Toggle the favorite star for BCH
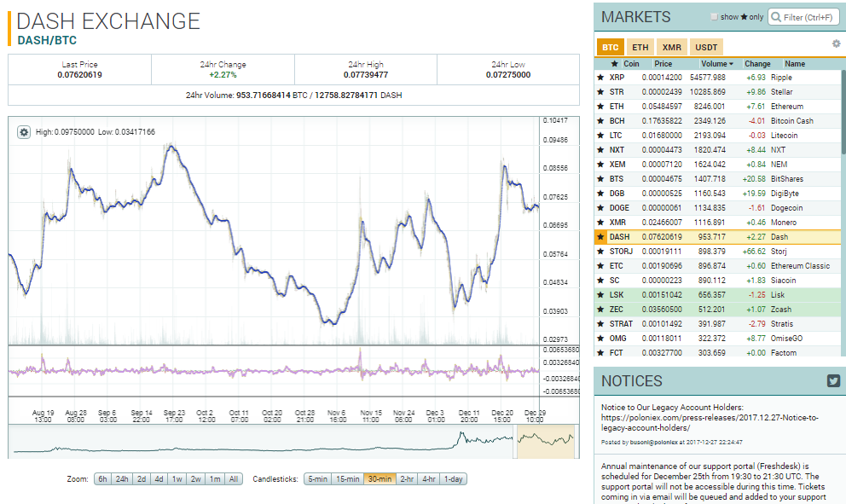Screen dimensions: 846x504 click(600, 121)
